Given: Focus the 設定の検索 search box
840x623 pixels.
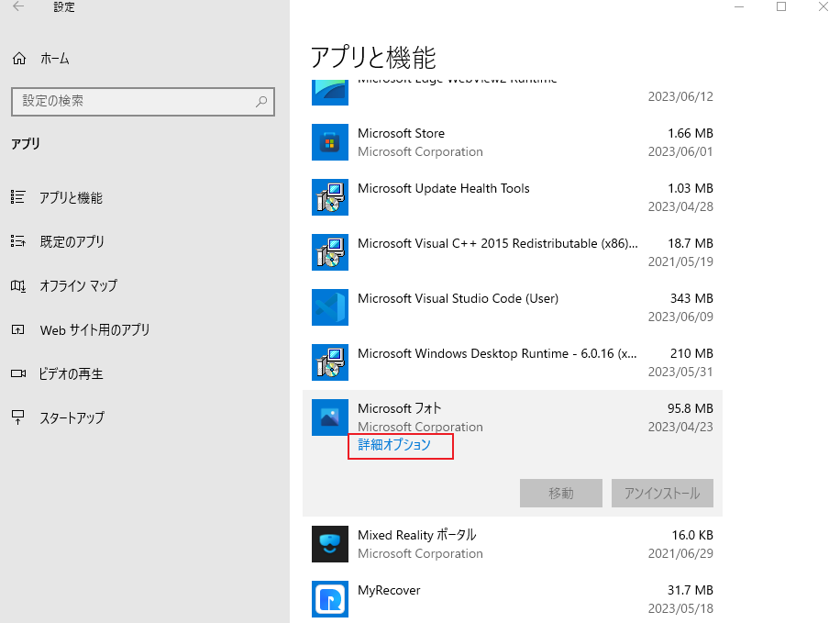Looking at the screenshot, I should point(143,101).
